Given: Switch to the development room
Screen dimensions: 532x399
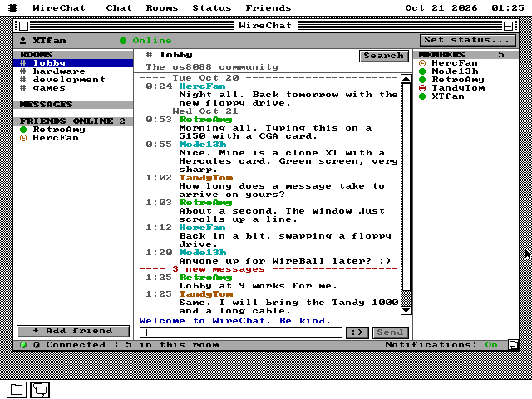Looking at the screenshot, I should pyautogui.click(x=73, y=80).
